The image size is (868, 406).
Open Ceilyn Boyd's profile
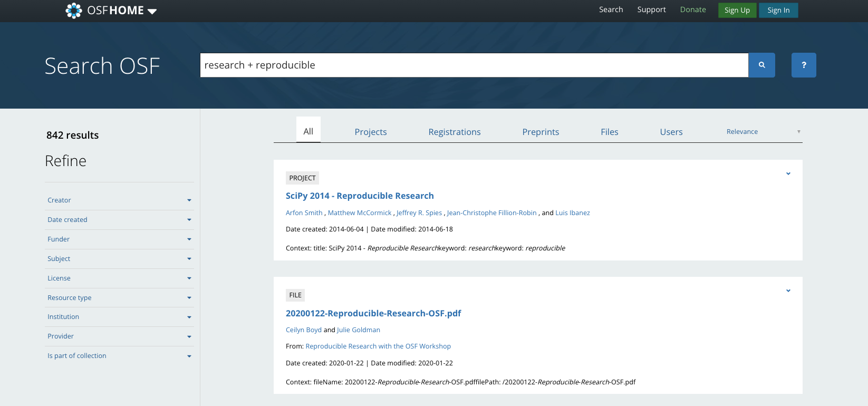pyautogui.click(x=304, y=330)
